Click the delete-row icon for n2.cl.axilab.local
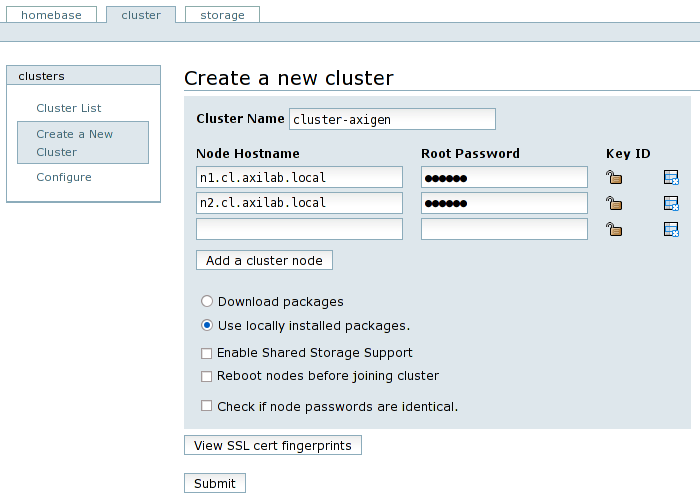Viewport: 700px width, 500px height. [671, 204]
